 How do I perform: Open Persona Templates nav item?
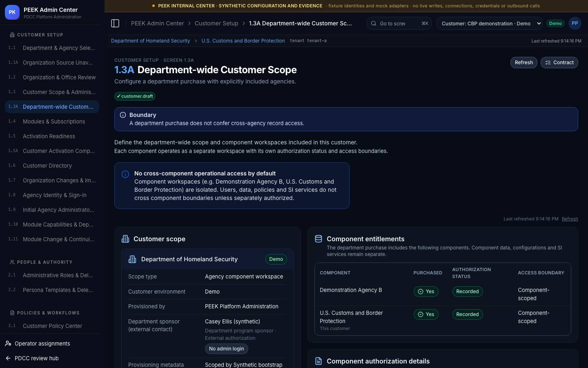click(52, 290)
